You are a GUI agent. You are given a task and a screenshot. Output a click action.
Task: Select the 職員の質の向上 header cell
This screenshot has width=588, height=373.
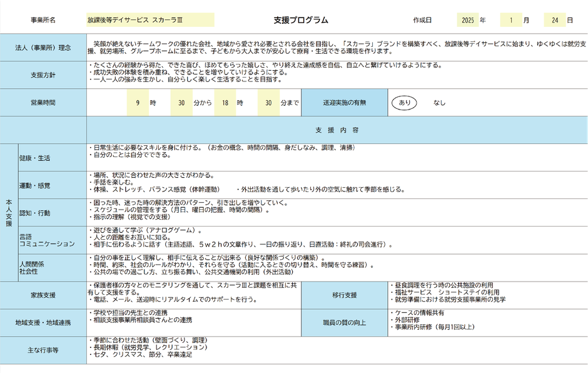click(344, 322)
